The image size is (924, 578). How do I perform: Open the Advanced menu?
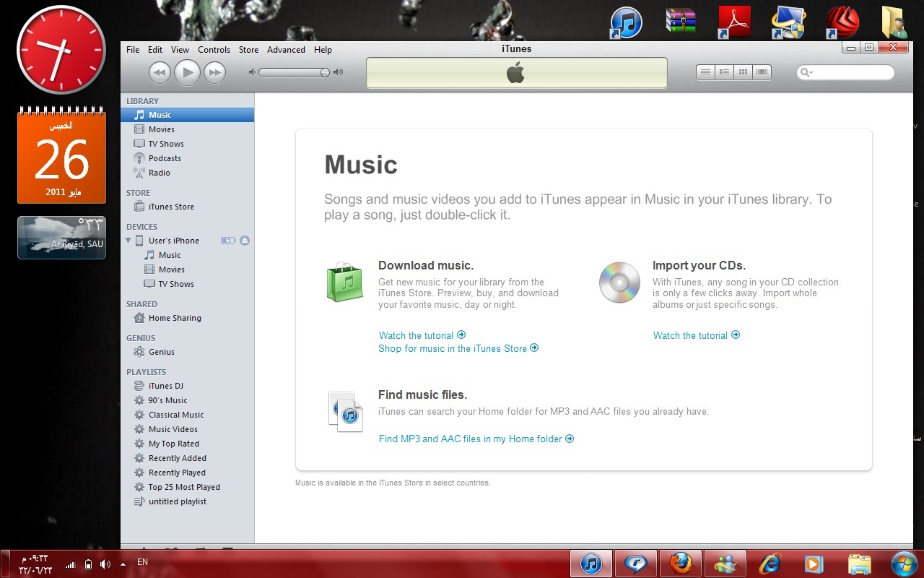286,50
